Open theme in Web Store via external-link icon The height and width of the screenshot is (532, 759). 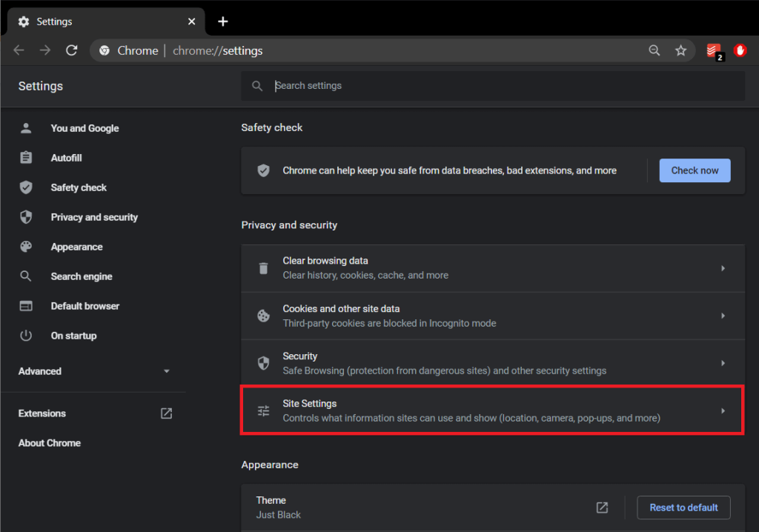[602, 508]
